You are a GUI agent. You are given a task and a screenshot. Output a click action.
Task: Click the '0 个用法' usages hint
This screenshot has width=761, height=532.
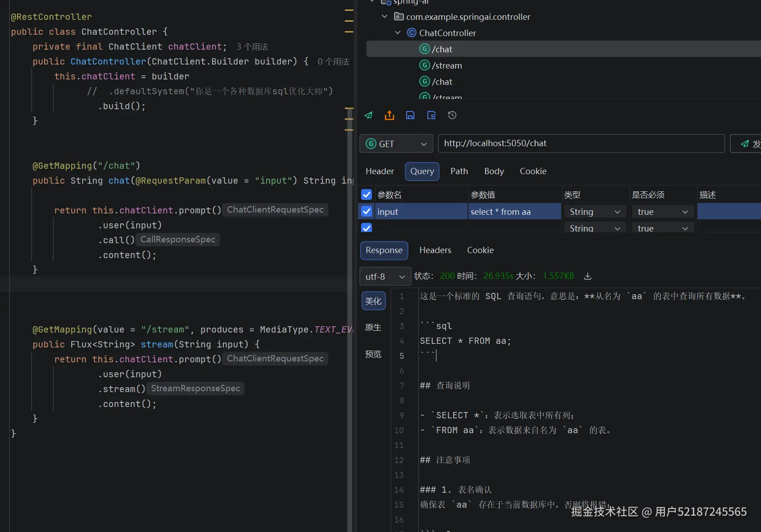[334, 62]
